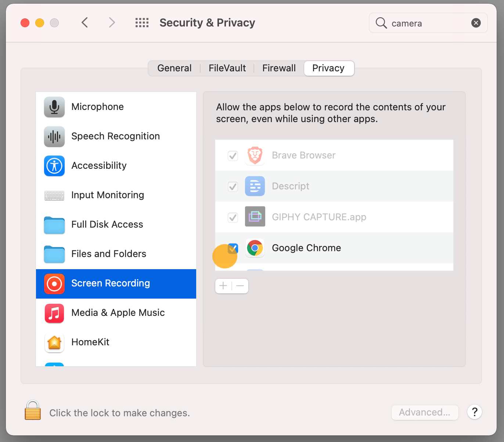Click inside the search field
Image resolution: width=504 pixels, height=442 pixels.
[x=422, y=23]
